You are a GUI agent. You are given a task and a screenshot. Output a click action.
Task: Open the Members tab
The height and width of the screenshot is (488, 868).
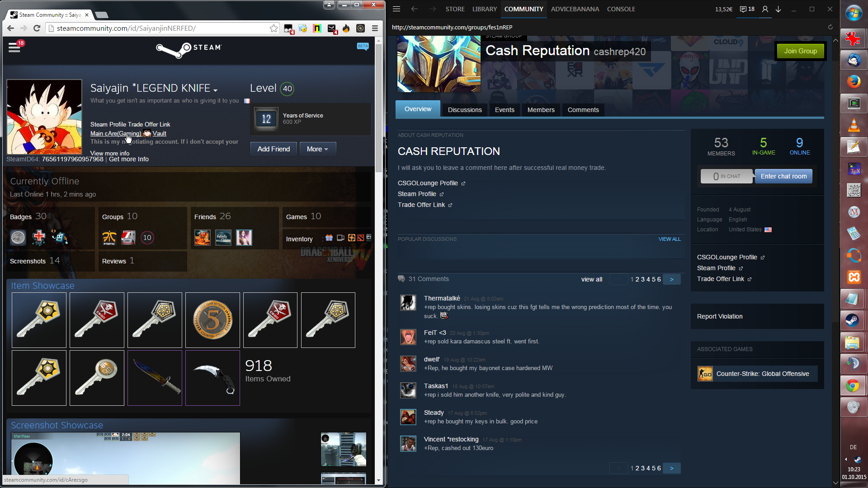[x=541, y=110]
